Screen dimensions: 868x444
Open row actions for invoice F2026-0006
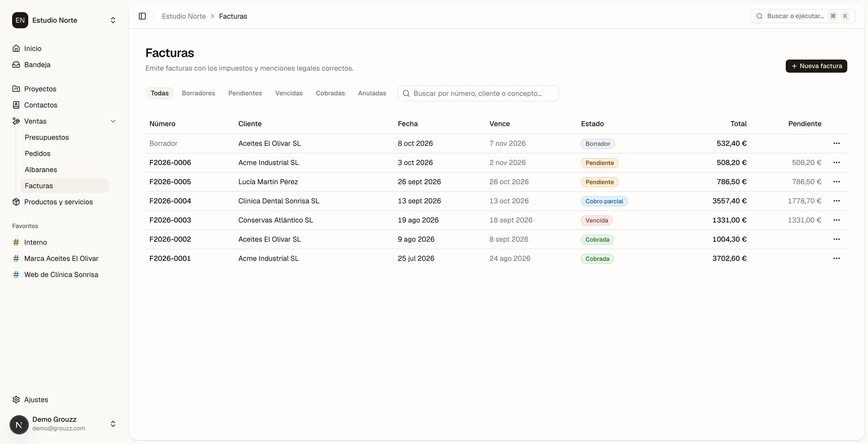836,163
